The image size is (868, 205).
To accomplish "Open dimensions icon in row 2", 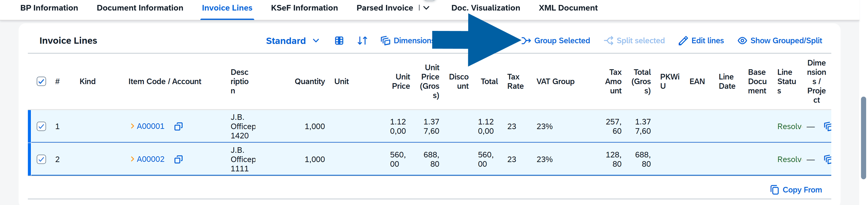I will pyautogui.click(x=827, y=160).
